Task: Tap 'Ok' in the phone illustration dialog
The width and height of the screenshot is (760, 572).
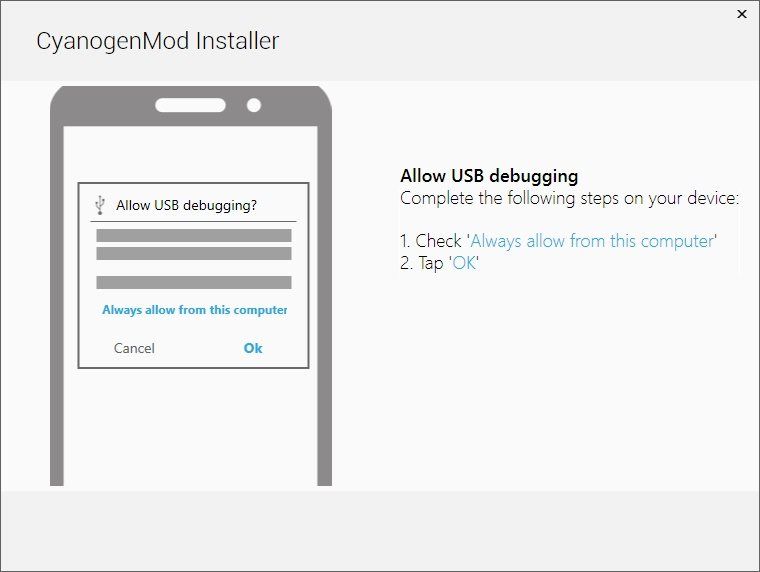Action: pos(253,348)
